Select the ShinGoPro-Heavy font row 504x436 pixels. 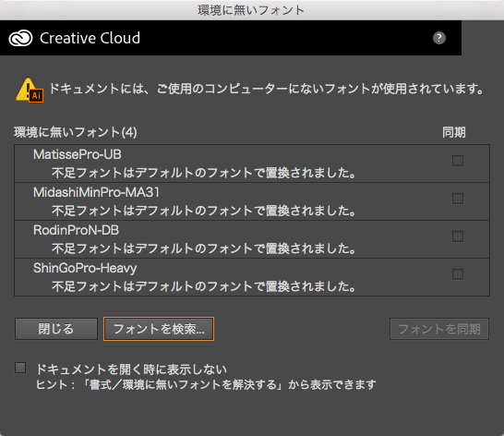tap(252, 277)
